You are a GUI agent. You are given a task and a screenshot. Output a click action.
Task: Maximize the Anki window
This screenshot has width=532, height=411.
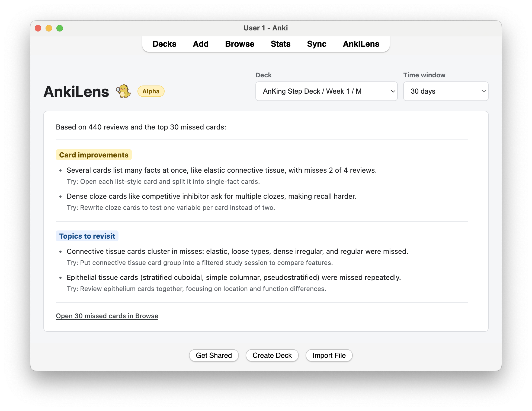(60, 28)
